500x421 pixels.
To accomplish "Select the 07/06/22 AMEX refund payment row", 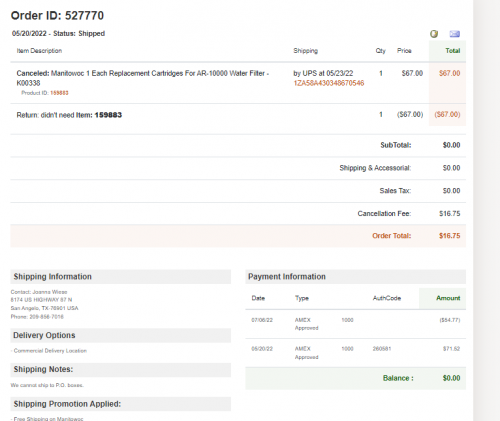I will tap(356, 324).
